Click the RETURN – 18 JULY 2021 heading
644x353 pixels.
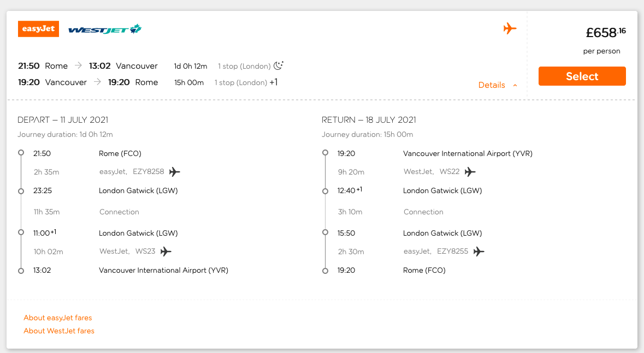tap(369, 120)
